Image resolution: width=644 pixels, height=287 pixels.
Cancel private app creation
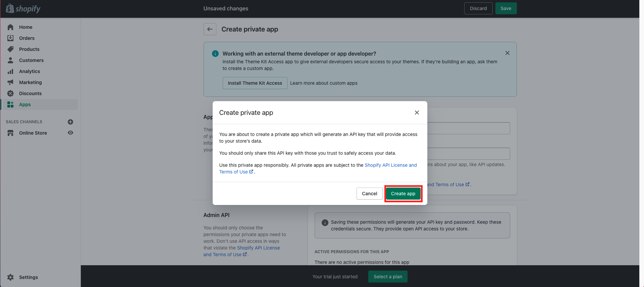[370, 194]
